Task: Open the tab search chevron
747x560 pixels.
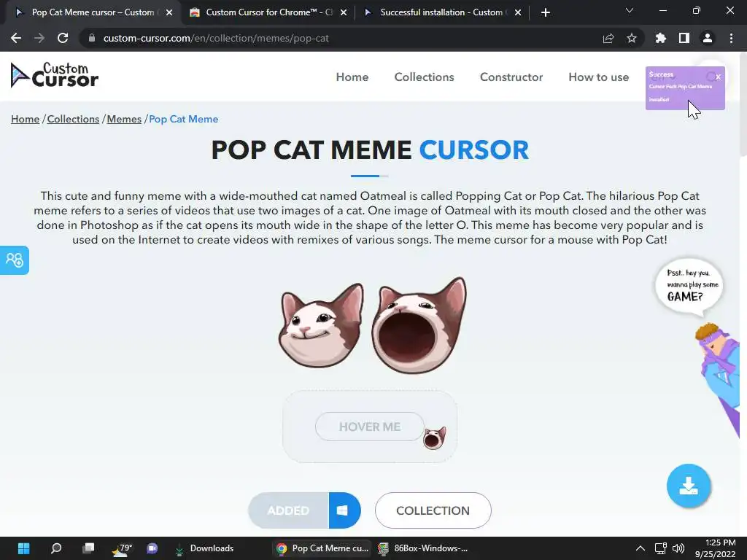Action: pyautogui.click(x=630, y=10)
